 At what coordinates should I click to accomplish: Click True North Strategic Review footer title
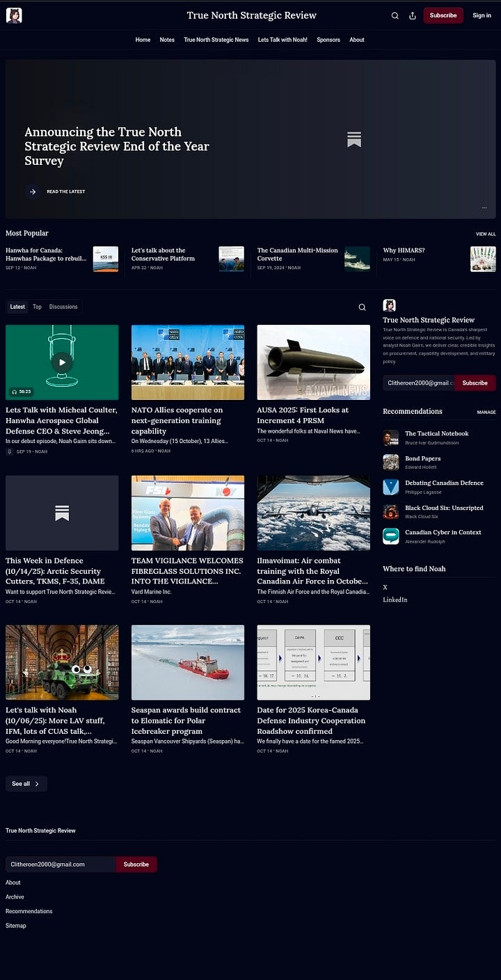point(40,830)
